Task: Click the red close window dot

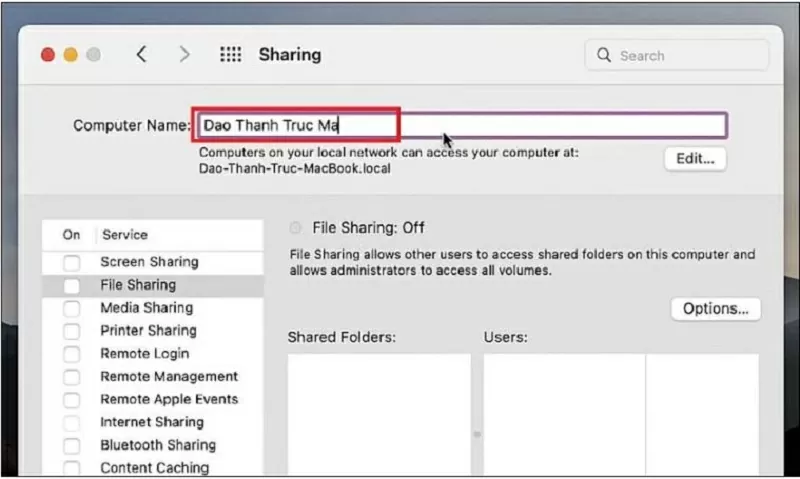Action: pos(48,55)
